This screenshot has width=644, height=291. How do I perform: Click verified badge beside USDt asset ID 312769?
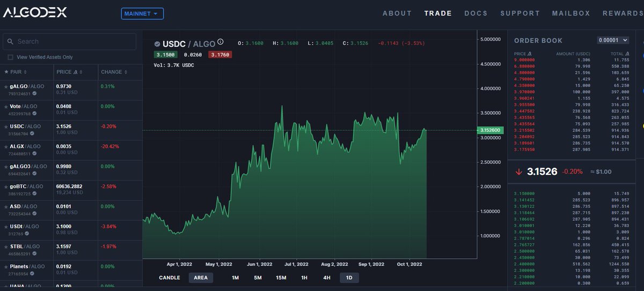pyautogui.click(x=28, y=234)
